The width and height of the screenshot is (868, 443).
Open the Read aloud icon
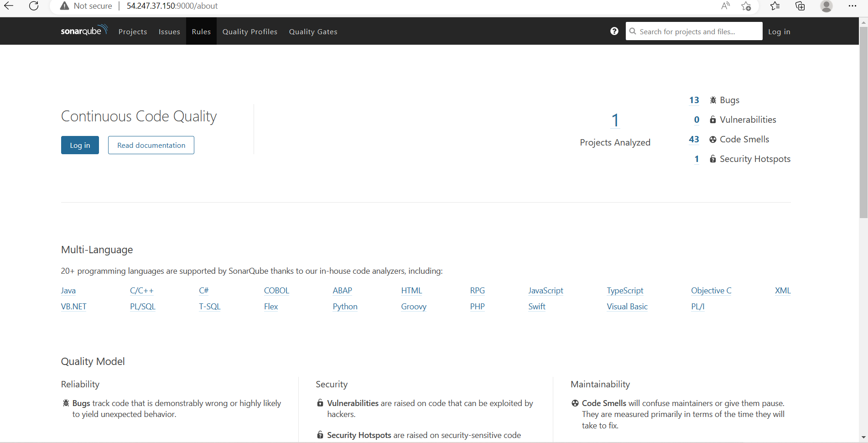click(x=725, y=6)
